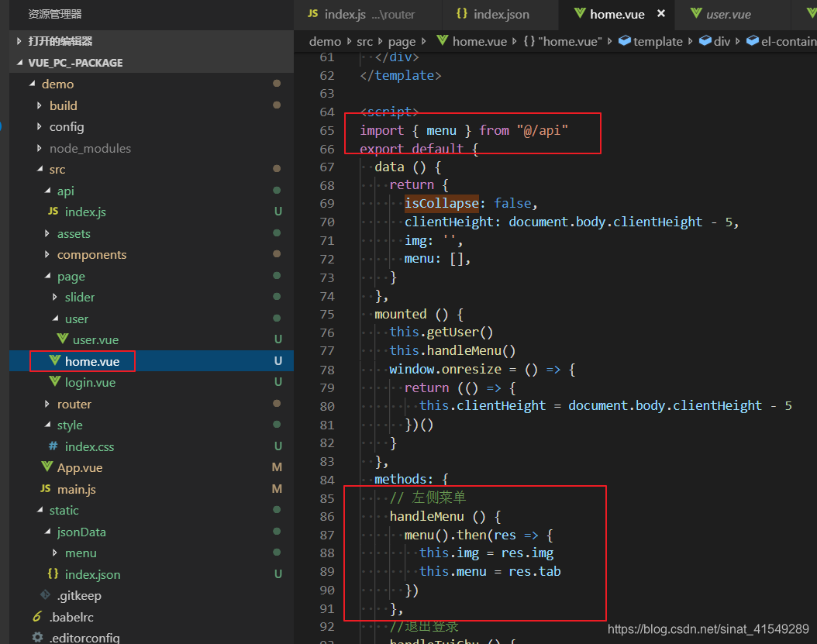The image size is (817, 644).
Task: Expand the components folder arrow
Action: (47, 255)
